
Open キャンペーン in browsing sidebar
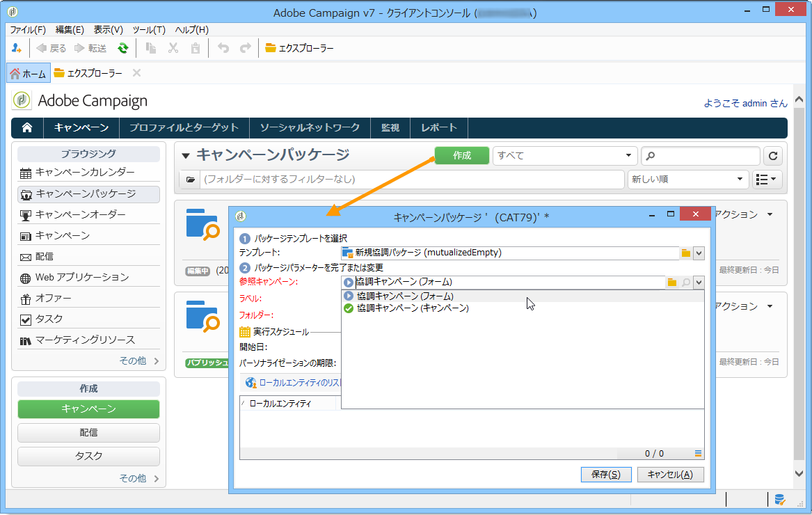point(88,236)
